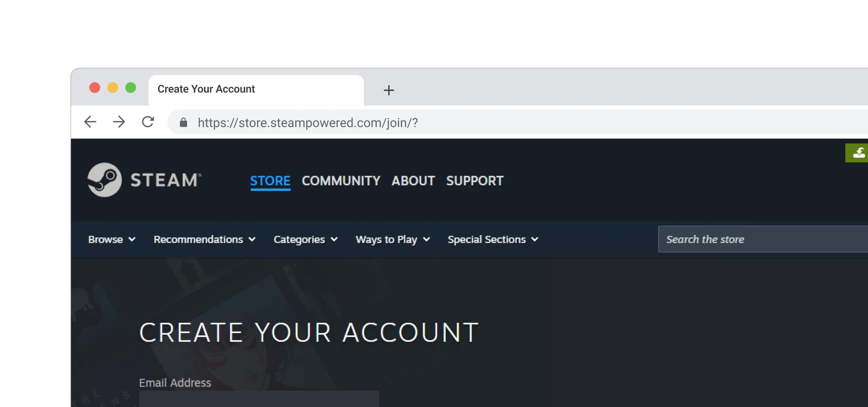This screenshot has width=868, height=407.
Task: Expand Special Sections dropdown
Action: (493, 239)
